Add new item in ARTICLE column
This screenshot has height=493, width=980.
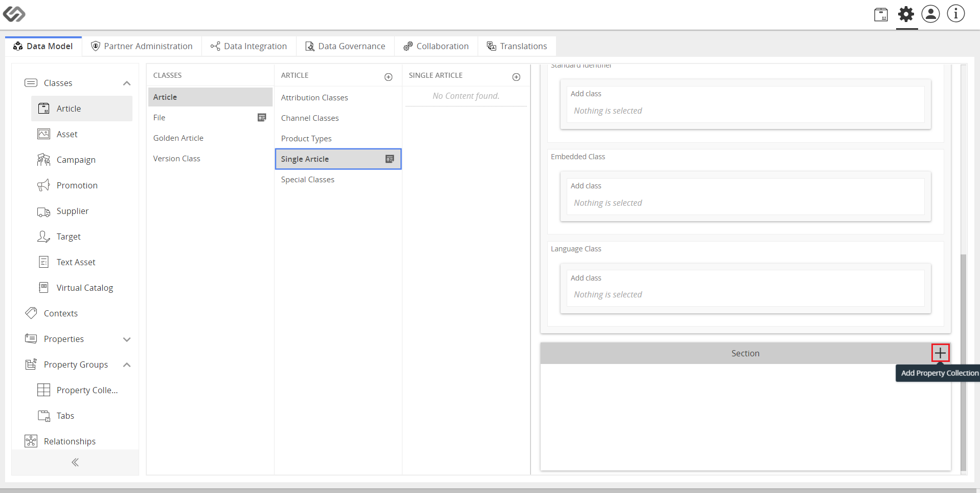pos(388,77)
